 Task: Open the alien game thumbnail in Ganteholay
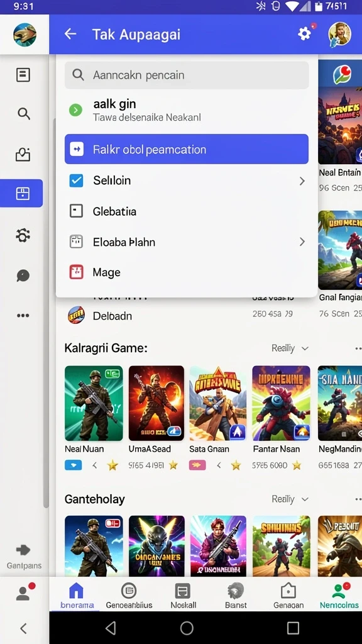tap(156, 546)
